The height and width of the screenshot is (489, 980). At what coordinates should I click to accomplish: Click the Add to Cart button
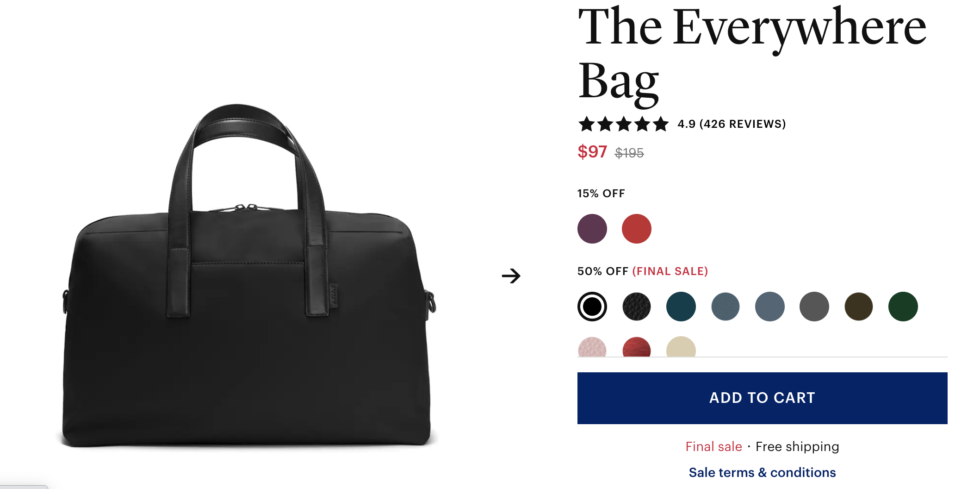click(763, 398)
